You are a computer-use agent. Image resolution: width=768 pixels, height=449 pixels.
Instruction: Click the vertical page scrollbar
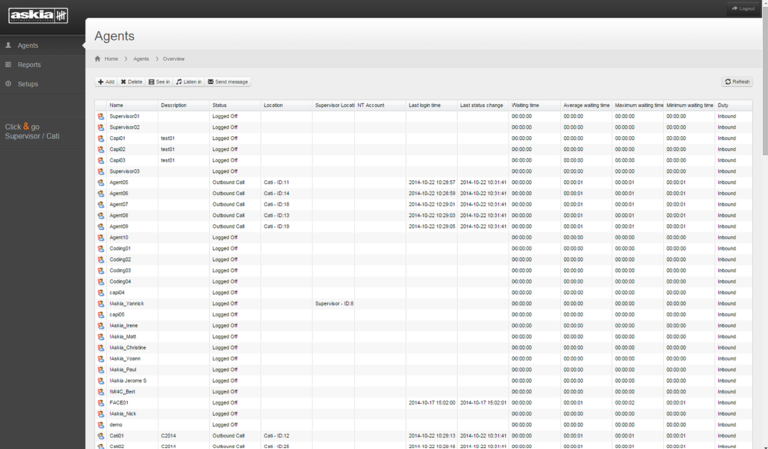[x=765, y=78]
